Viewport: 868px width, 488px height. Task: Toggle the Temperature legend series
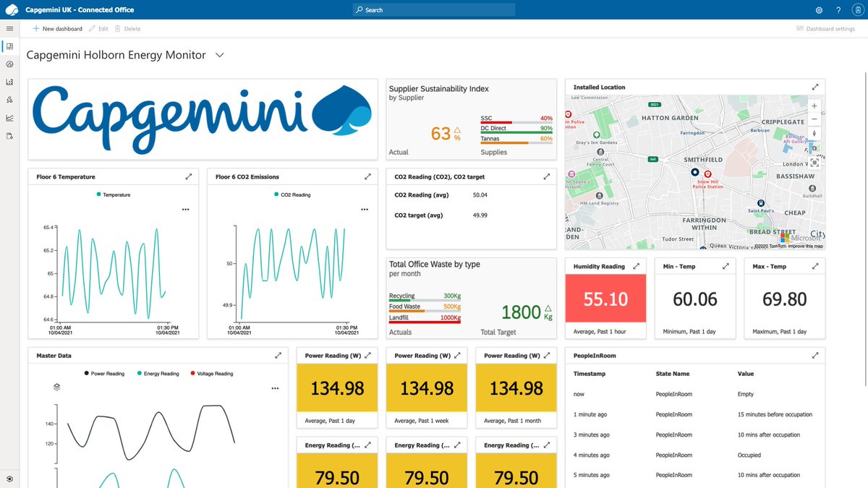point(113,194)
